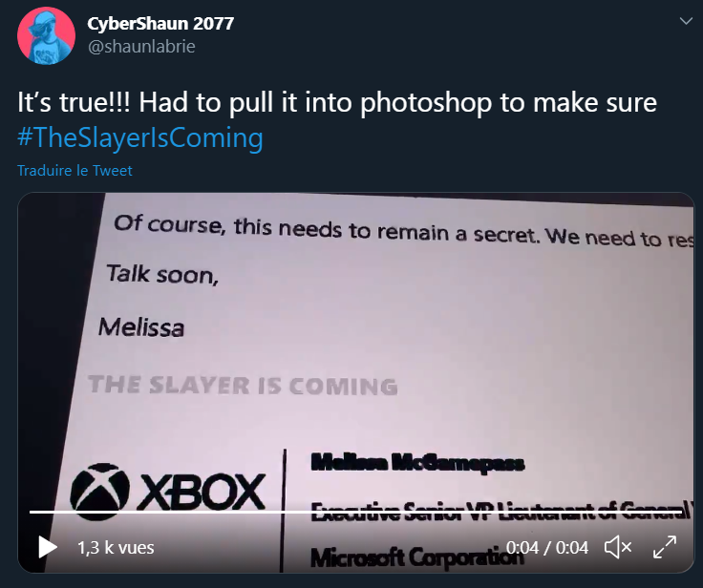This screenshot has height=588, width=703.
Task: Unmute the video sound
Action: coord(618,547)
